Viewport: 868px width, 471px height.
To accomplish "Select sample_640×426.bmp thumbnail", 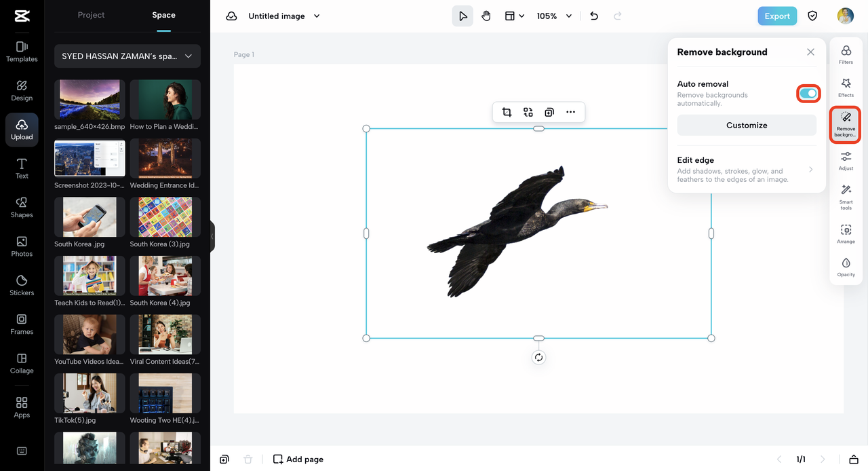I will (x=90, y=100).
